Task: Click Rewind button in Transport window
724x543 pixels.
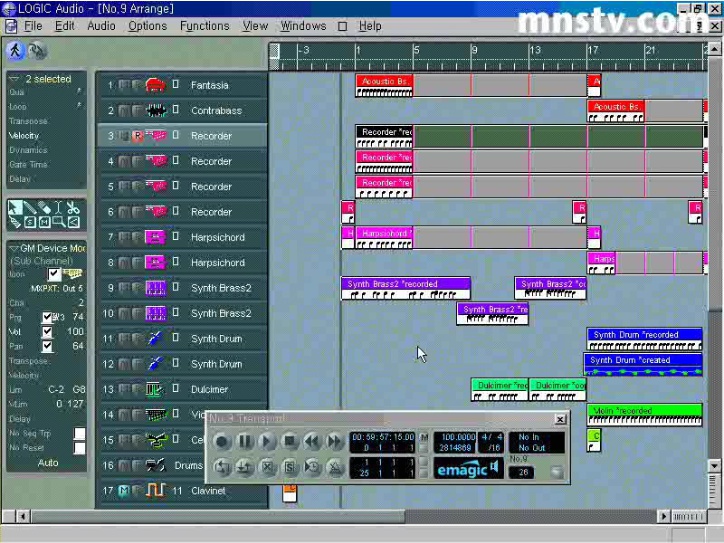Action: pos(312,441)
